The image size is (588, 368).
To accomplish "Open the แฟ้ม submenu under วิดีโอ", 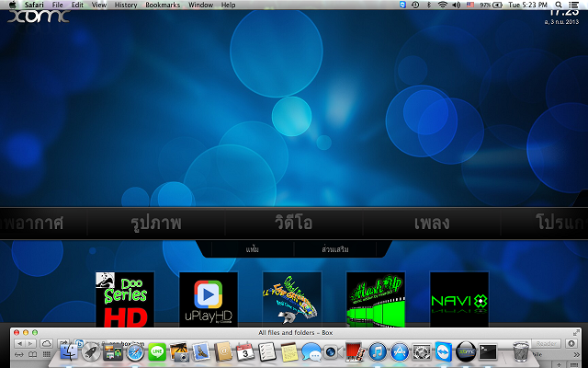I will tap(253, 249).
